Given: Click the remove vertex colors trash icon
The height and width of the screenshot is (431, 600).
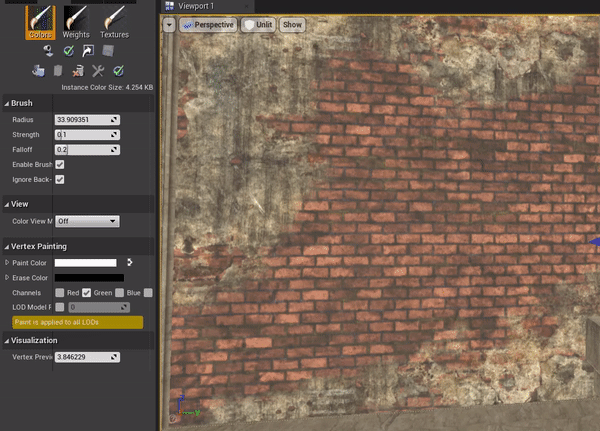Looking at the screenshot, I should [x=78, y=71].
